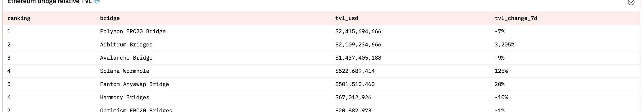Select the Harmony Bridges cell

(x=124, y=97)
